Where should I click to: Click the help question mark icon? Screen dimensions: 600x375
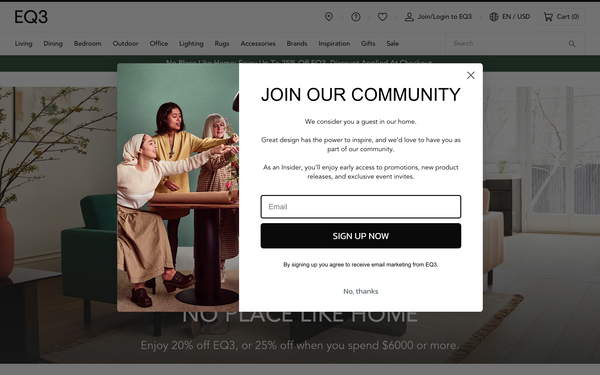point(356,16)
